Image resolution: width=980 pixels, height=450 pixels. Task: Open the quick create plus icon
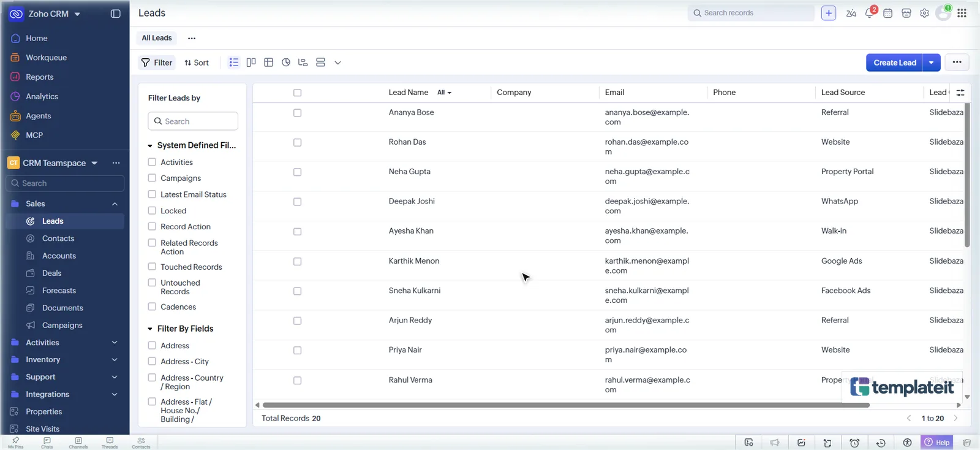coord(829,13)
